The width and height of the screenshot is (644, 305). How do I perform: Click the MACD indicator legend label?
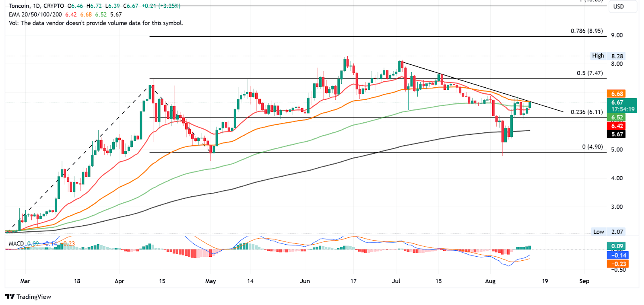coord(17,243)
